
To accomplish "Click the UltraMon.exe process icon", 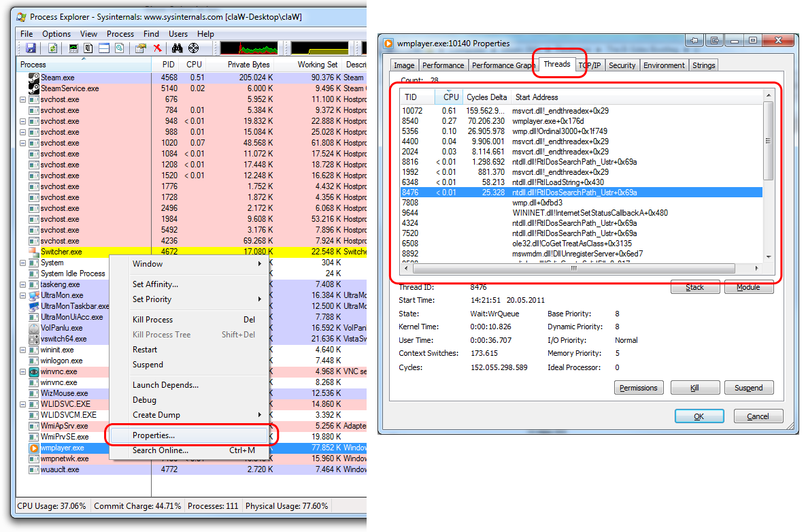I will coord(34,295).
